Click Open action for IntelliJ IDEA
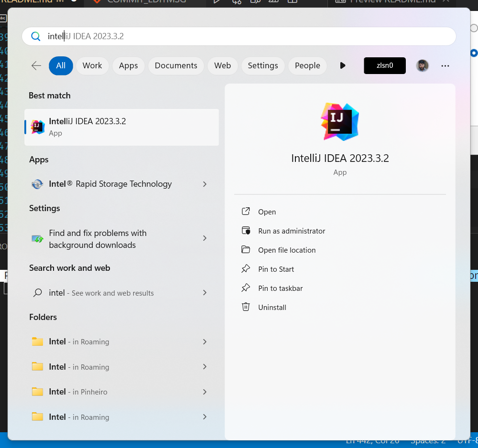 [x=267, y=212]
